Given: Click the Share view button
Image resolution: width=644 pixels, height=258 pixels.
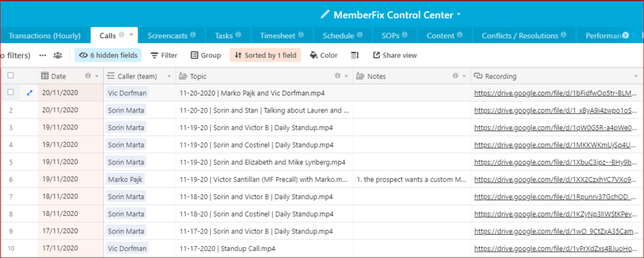Looking at the screenshot, I should click(x=395, y=55).
